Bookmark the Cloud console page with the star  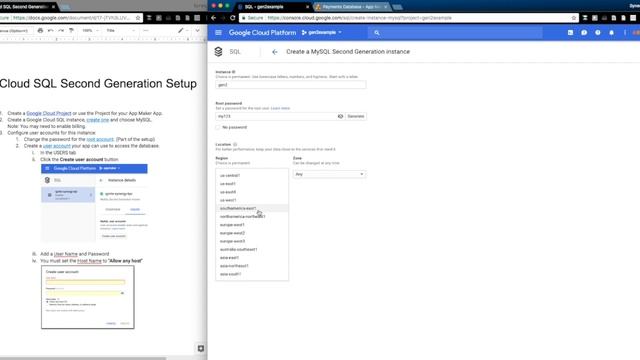tap(573, 18)
